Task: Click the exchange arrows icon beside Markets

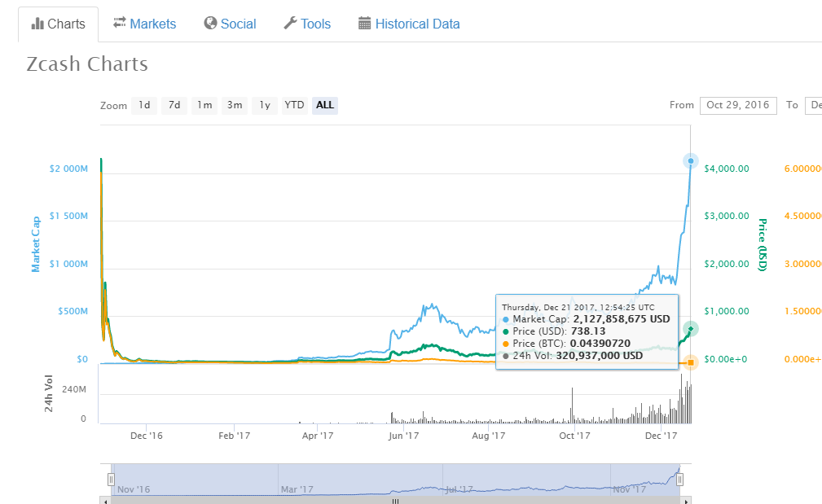Action: tap(120, 23)
